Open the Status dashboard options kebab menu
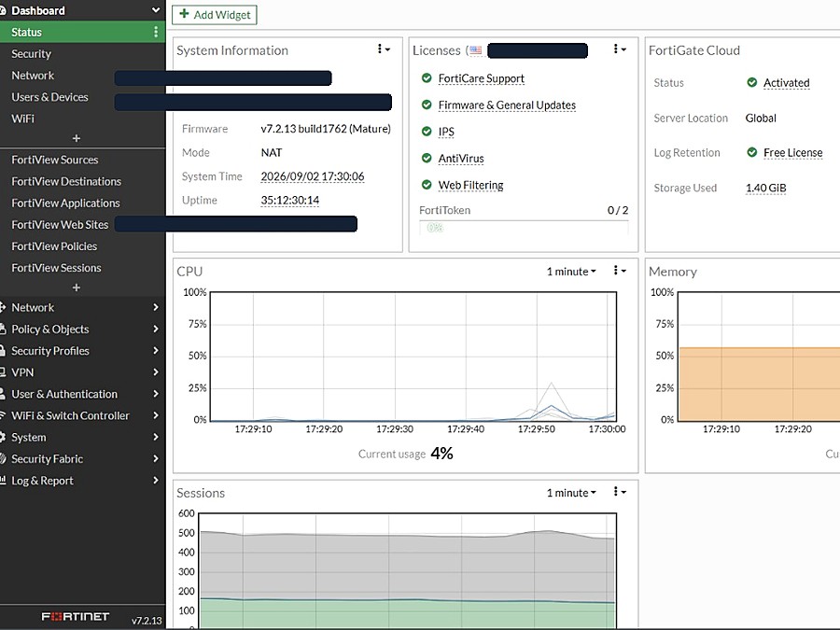The image size is (840, 630). (156, 32)
